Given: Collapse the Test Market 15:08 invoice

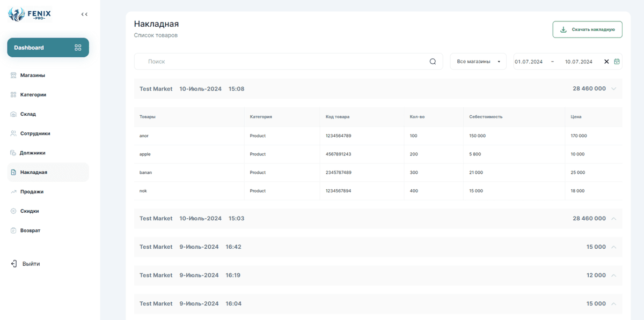Looking at the screenshot, I should pyautogui.click(x=614, y=89).
